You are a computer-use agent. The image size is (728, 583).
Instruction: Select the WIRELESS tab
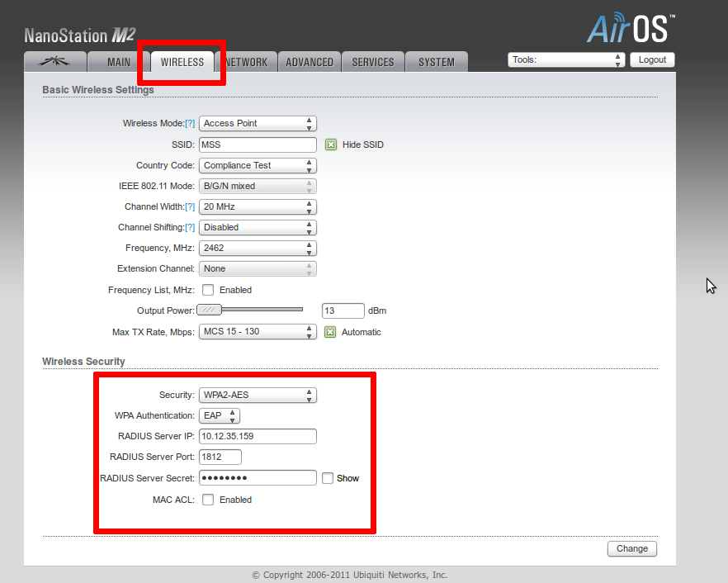click(x=182, y=62)
